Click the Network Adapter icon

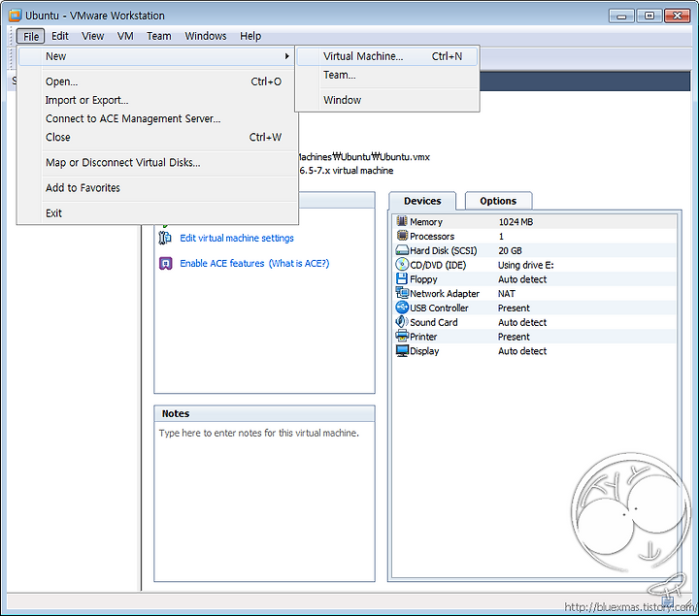pos(402,293)
